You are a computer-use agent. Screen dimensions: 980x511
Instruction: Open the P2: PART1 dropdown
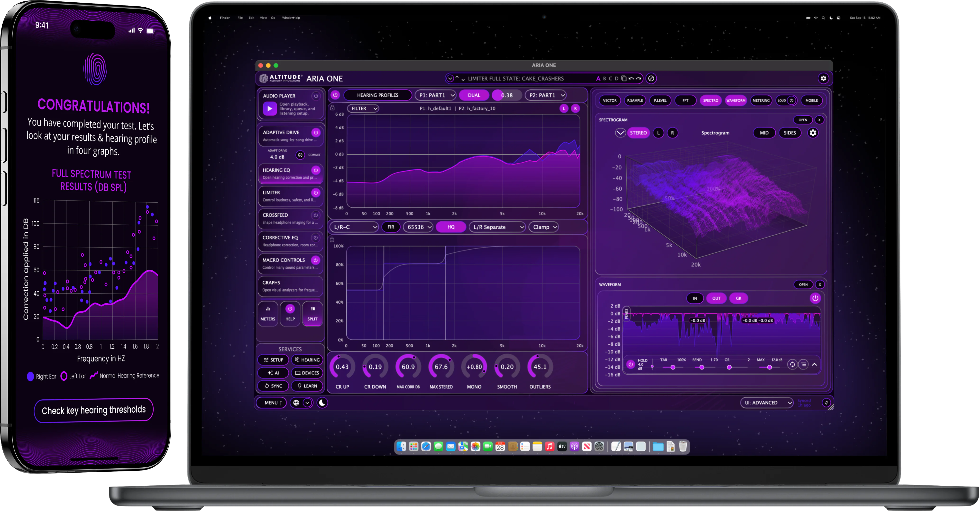(x=546, y=95)
